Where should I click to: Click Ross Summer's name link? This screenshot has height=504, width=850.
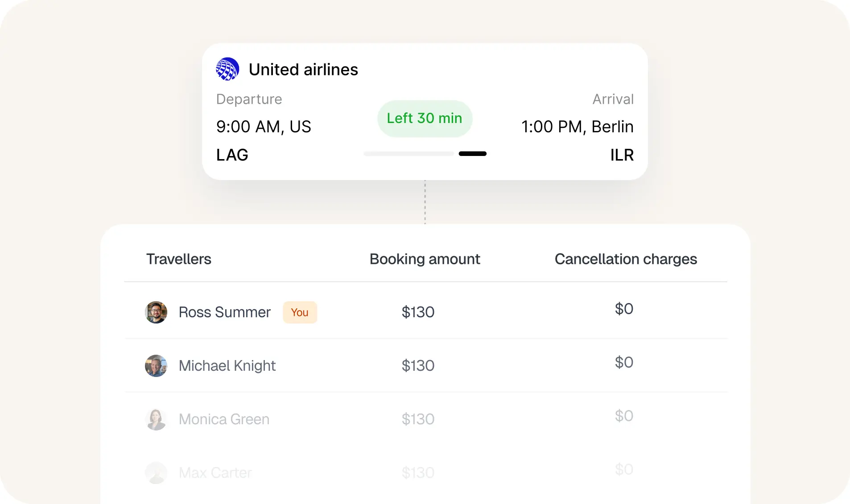[224, 312]
